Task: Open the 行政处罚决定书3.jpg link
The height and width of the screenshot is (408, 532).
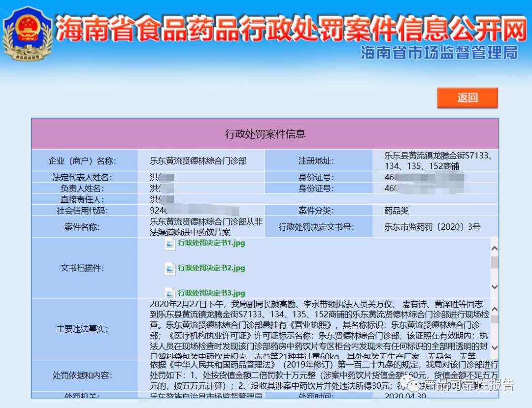Action: [211, 293]
